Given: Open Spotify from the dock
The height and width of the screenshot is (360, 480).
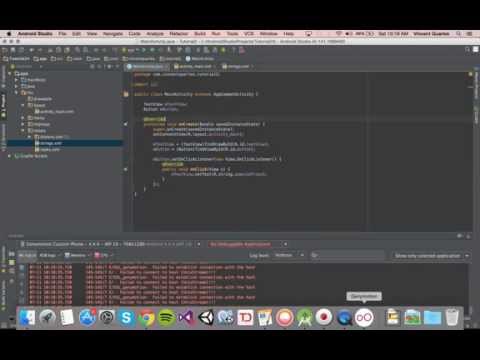Looking at the screenshot, I should click(166, 317).
